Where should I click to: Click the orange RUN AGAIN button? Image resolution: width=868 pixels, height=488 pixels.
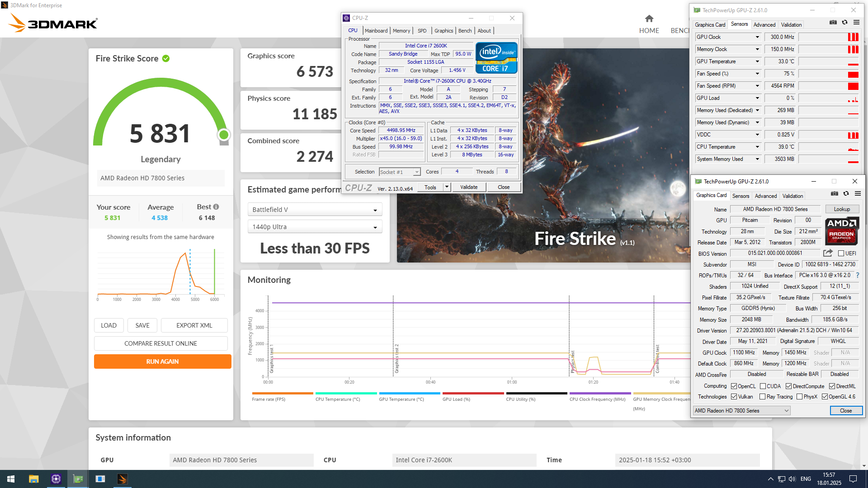162,361
